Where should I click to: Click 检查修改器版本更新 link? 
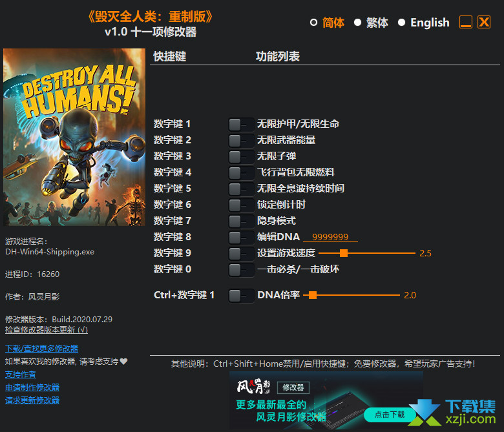point(47,330)
